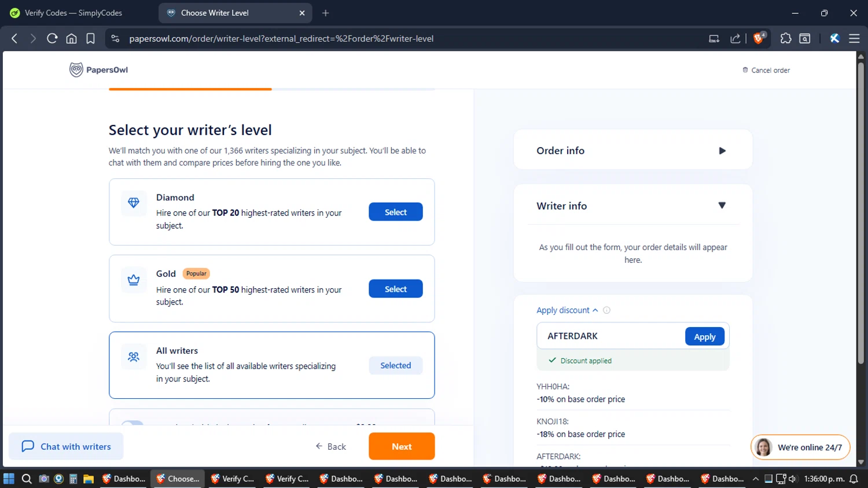Screen dimensions: 868x488
Task: Open the browser home page button
Action: click(x=71, y=38)
